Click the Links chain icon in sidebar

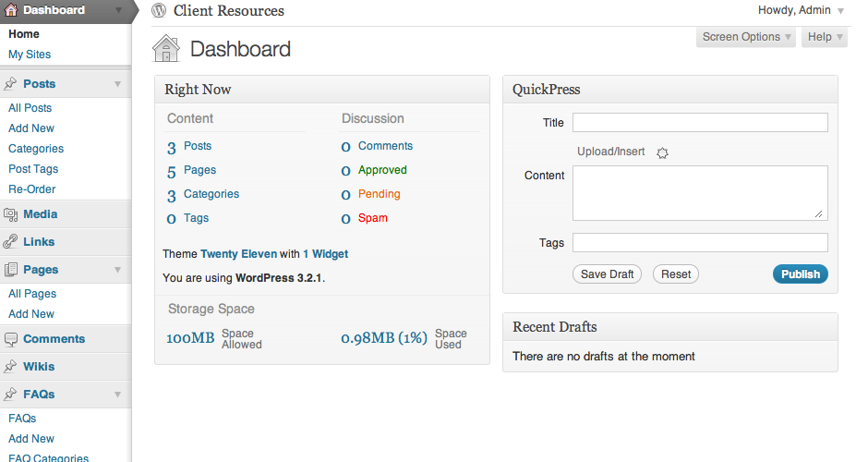click(x=11, y=242)
